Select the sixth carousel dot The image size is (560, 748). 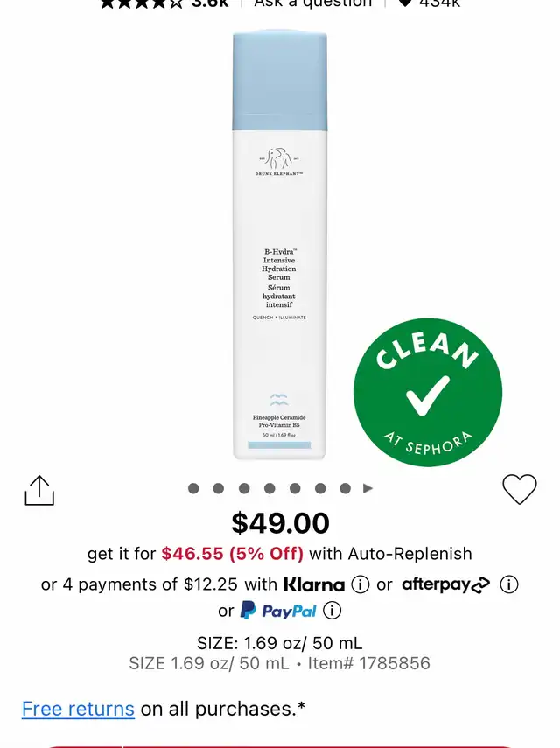coord(320,488)
